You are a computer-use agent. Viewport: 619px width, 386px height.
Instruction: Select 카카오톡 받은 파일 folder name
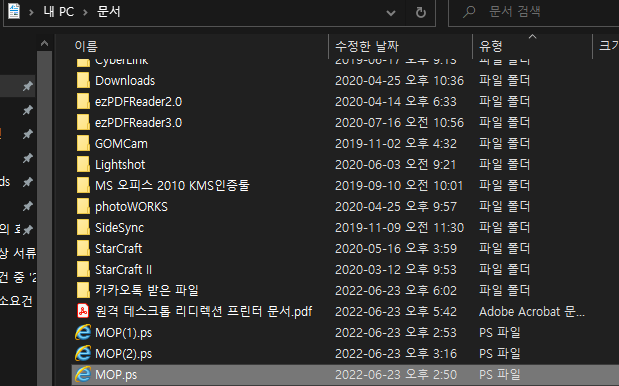coord(147,290)
